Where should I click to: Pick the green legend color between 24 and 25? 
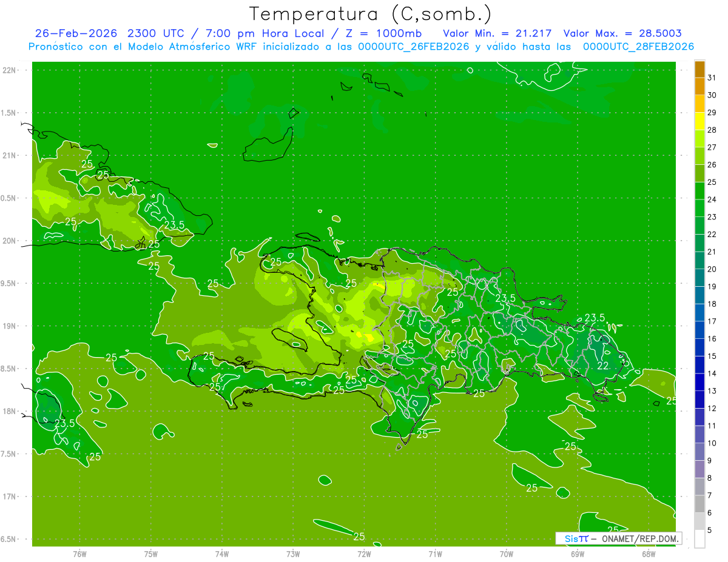point(699,191)
